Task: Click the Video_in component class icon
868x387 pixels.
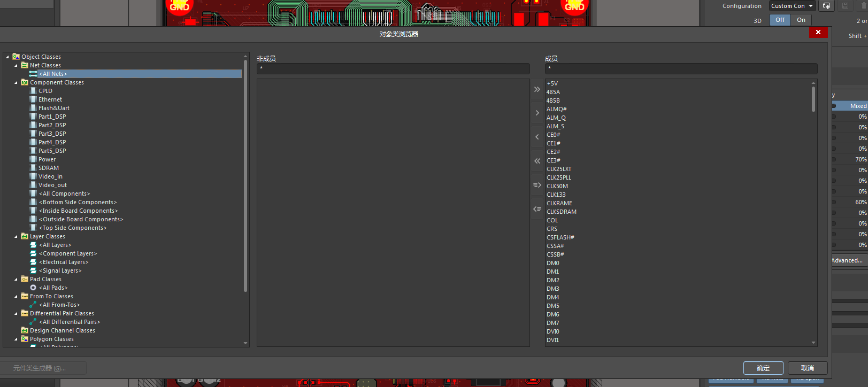Action: tap(33, 176)
